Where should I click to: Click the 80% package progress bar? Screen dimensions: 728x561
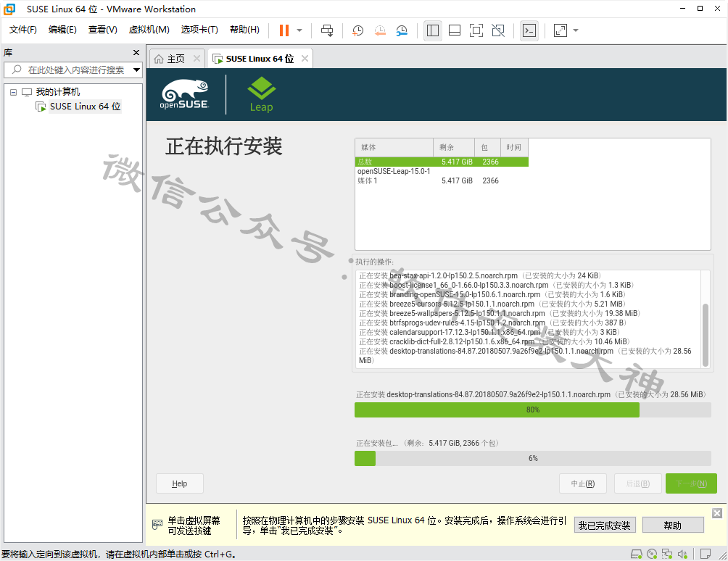point(532,410)
